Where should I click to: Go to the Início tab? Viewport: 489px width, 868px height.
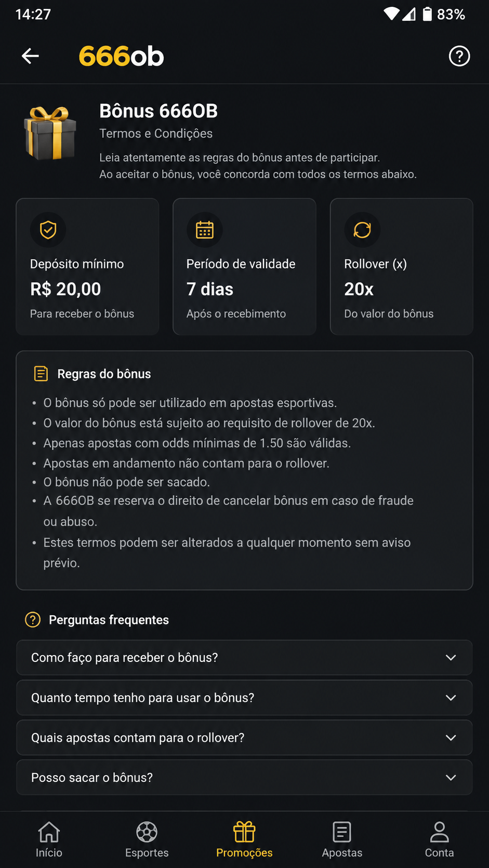click(49, 839)
